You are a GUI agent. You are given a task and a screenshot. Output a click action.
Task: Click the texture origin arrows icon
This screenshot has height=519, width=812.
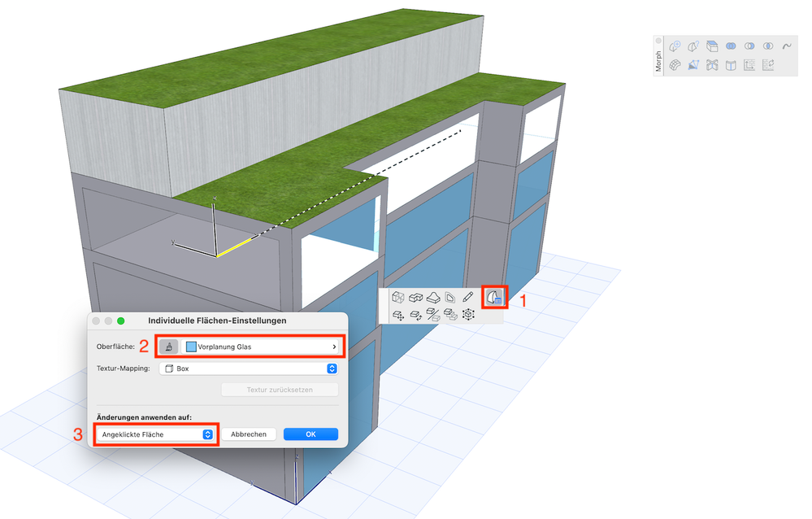point(749,65)
